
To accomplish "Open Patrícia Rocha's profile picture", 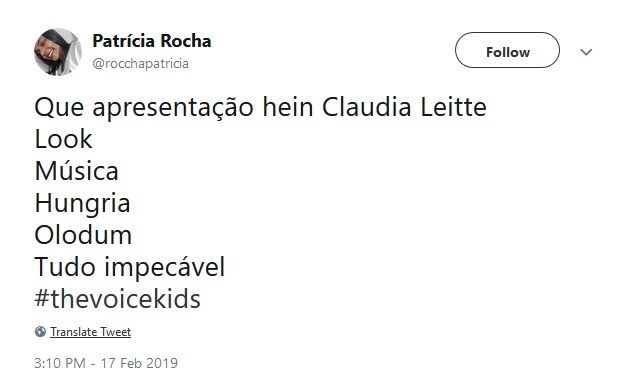I will pyautogui.click(x=58, y=52).
